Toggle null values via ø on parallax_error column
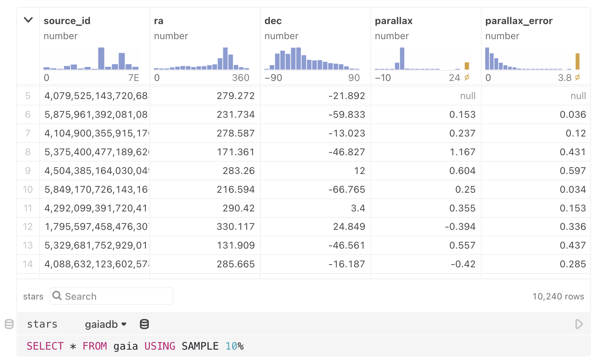597x364 pixels. point(578,78)
